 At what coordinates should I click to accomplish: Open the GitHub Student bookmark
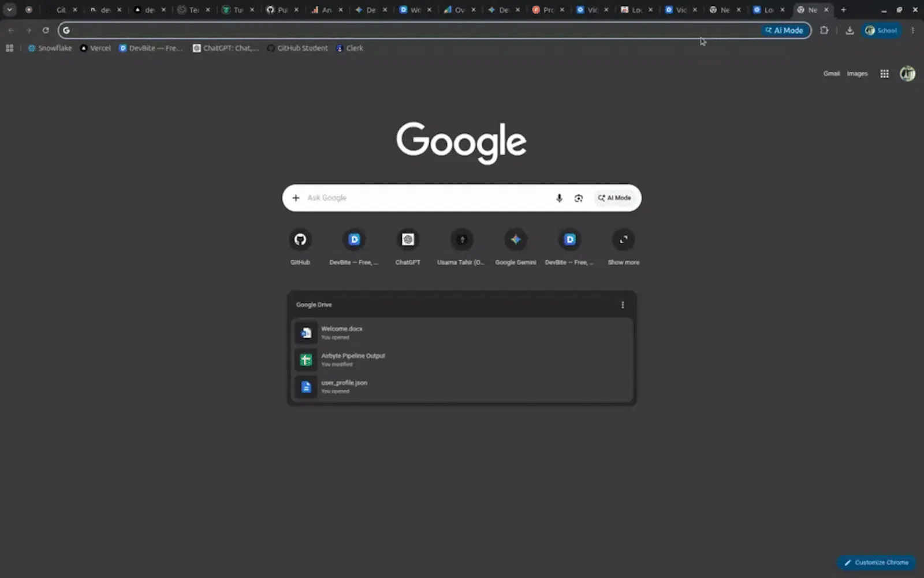297,48
